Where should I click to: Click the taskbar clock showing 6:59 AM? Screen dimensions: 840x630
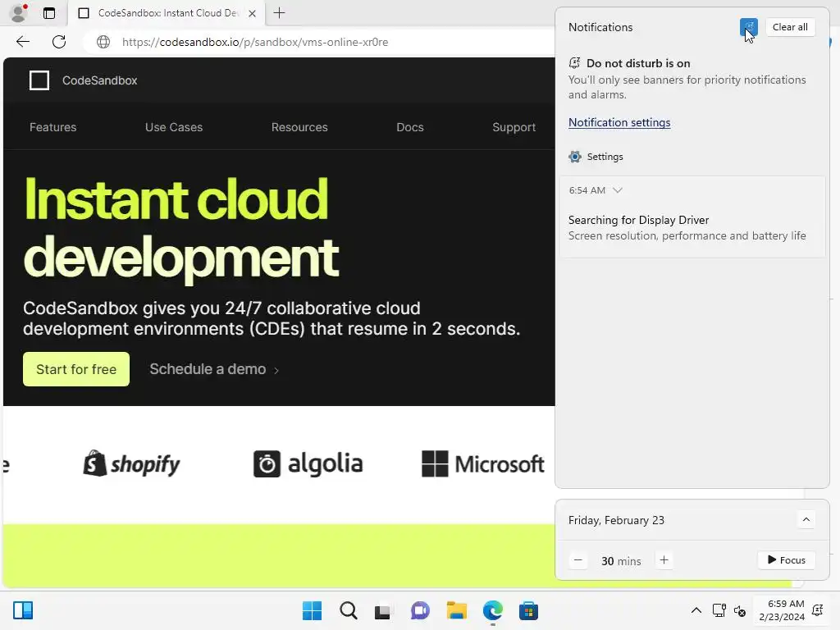781,610
